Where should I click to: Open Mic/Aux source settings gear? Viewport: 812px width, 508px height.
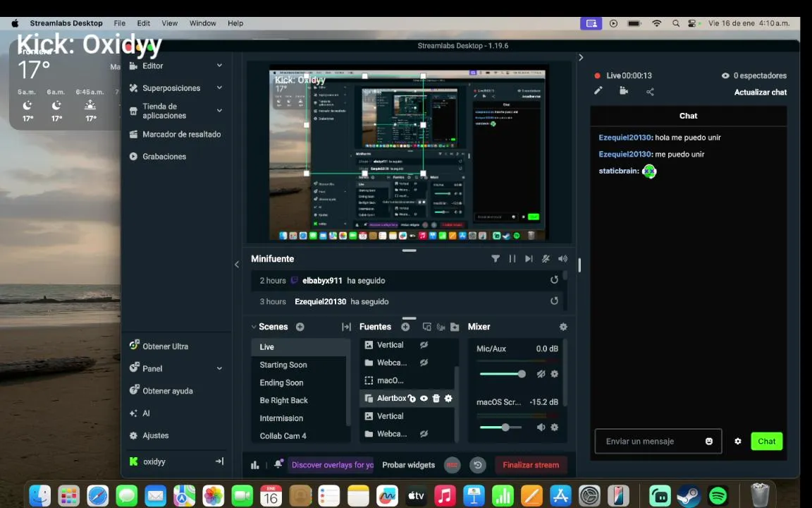coord(555,374)
